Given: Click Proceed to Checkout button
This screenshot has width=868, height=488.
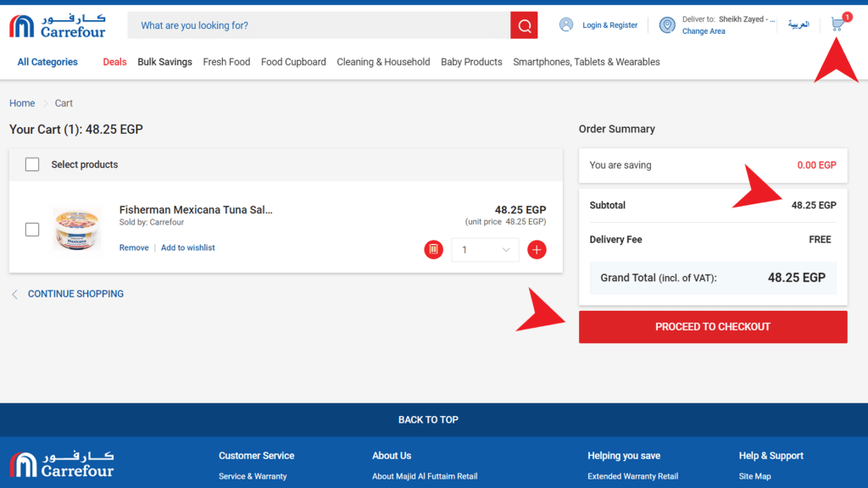Looking at the screenshot, I should point(713,327).
